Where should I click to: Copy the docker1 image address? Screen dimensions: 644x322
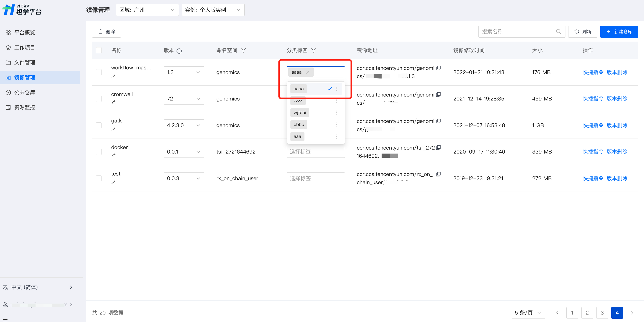click(438, 148)
